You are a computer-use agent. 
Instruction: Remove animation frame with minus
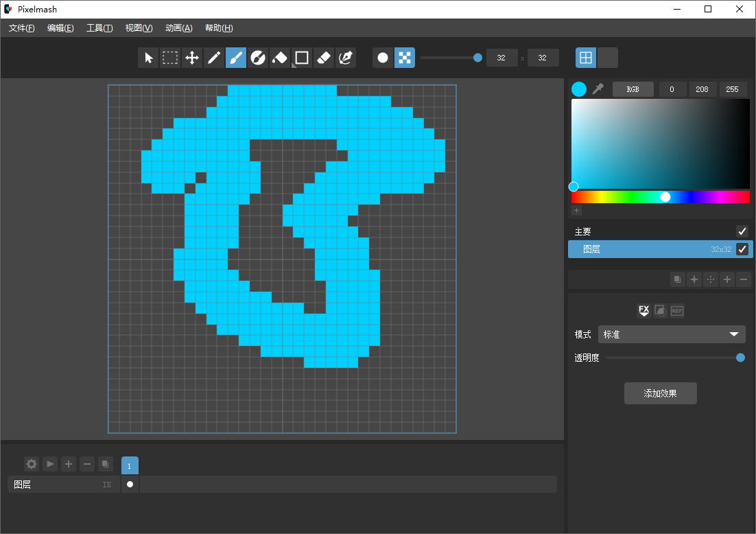pyautogui.click(x=87, y=464)
